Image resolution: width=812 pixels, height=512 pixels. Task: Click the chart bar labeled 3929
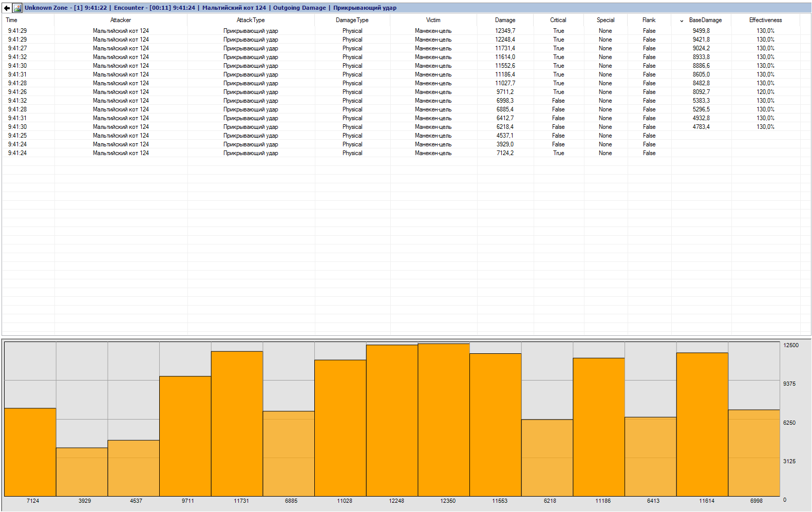pyautogui.click(x=82, y=472)
